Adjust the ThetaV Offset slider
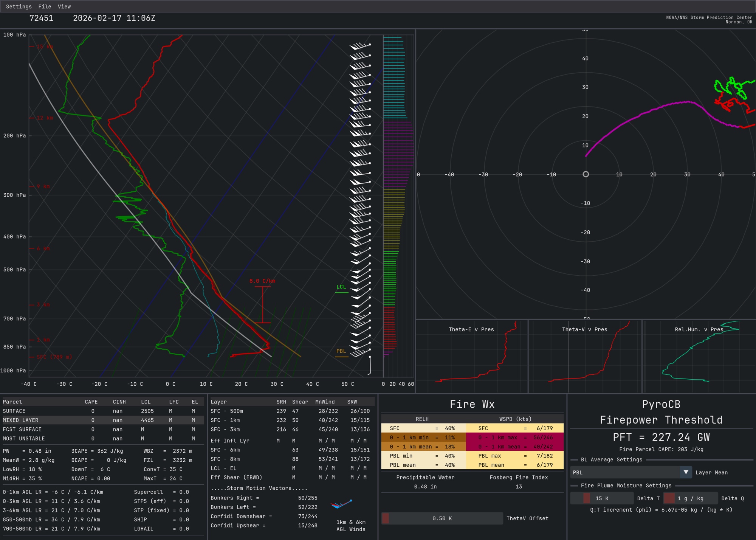 point(442,518)
